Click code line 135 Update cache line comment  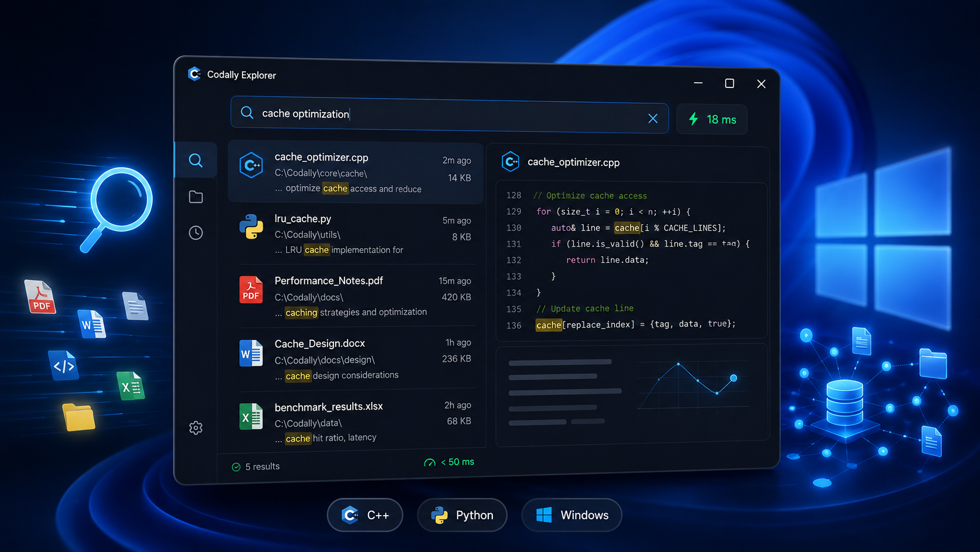(584, 309)
